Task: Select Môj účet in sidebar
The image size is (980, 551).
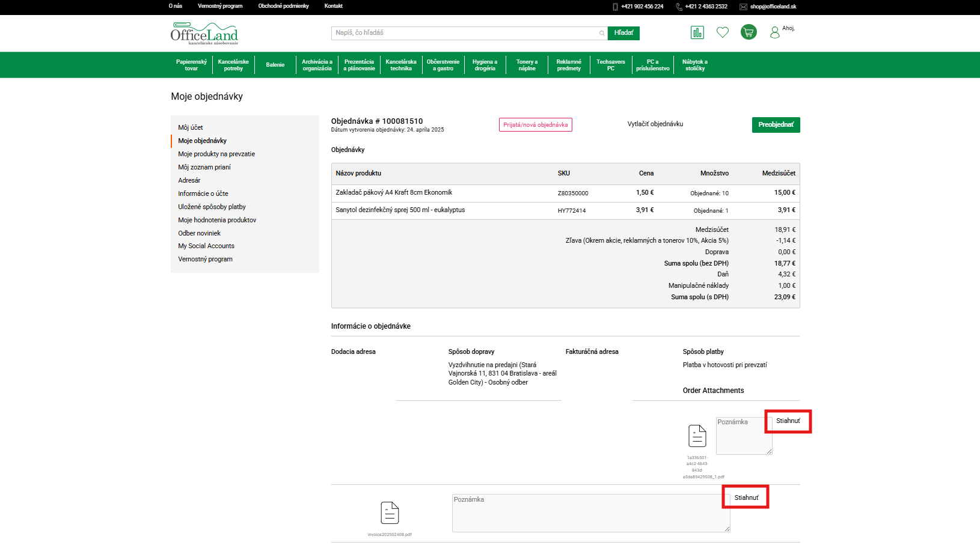Action: 191,127
